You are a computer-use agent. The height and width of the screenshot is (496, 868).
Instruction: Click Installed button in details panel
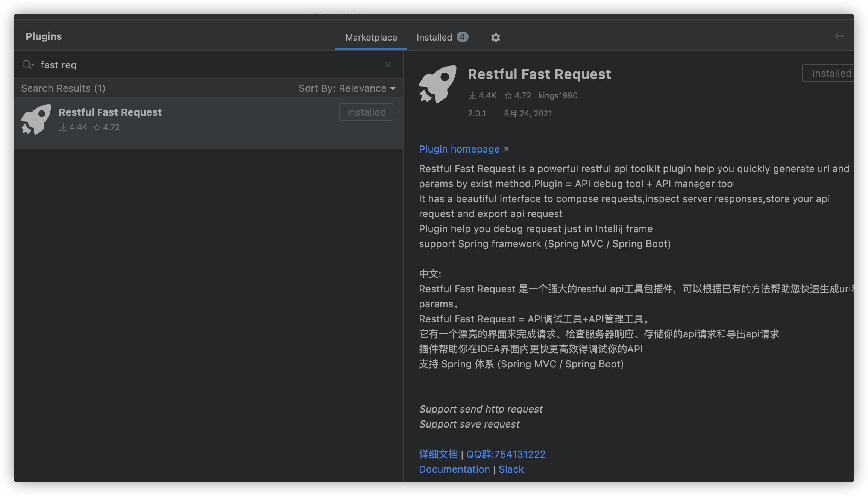[830, 73]
